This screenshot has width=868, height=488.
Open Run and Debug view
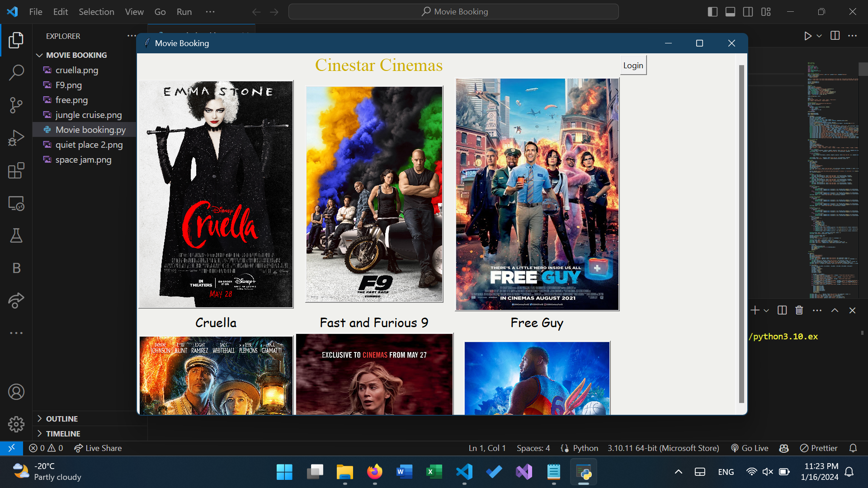click(x=16, y=138)
